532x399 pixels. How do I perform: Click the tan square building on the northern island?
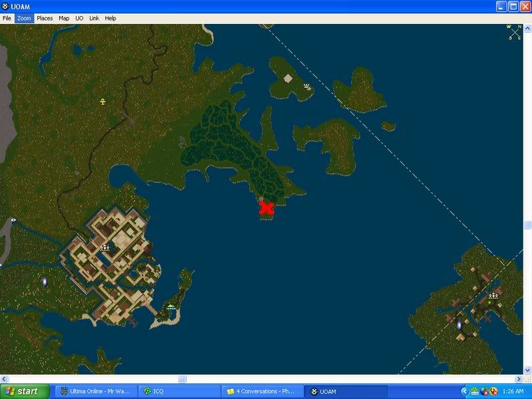pyautogui.click(x=288, y=78)
